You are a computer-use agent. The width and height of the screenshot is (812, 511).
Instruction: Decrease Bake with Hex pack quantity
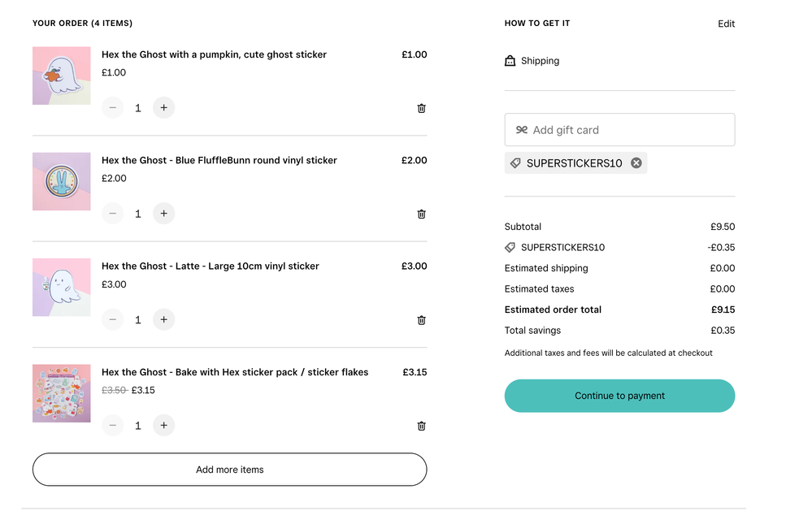pos(113,425)
